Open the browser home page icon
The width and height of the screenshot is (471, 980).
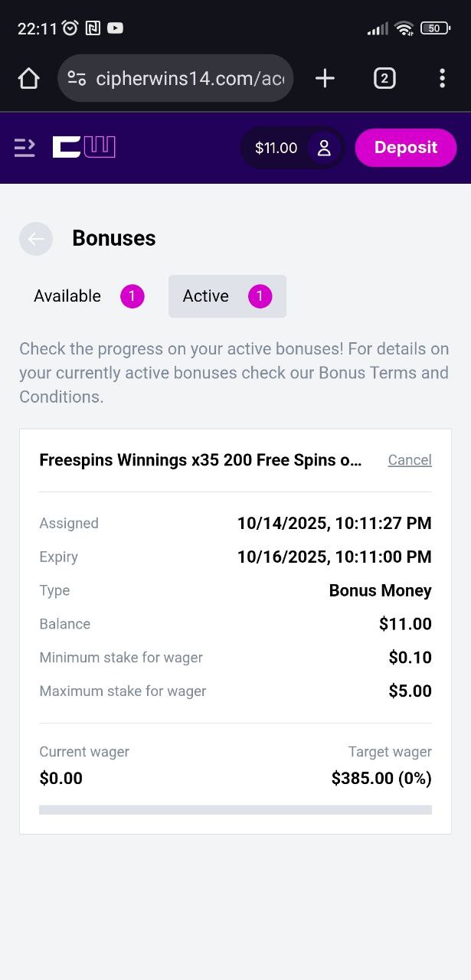28,78
